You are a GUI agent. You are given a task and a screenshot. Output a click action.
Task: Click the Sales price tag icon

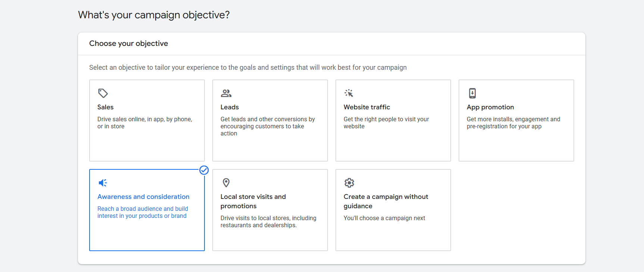pyautogui.click(x=103, y=93)
